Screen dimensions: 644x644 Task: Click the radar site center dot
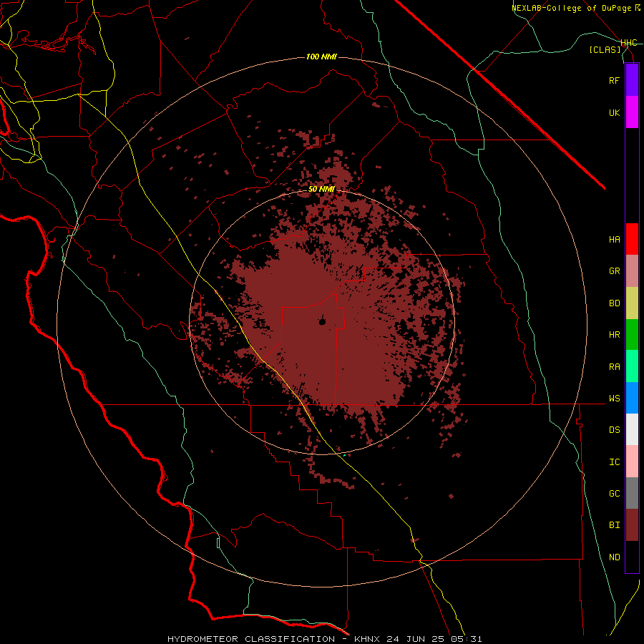tap(322, 321)
